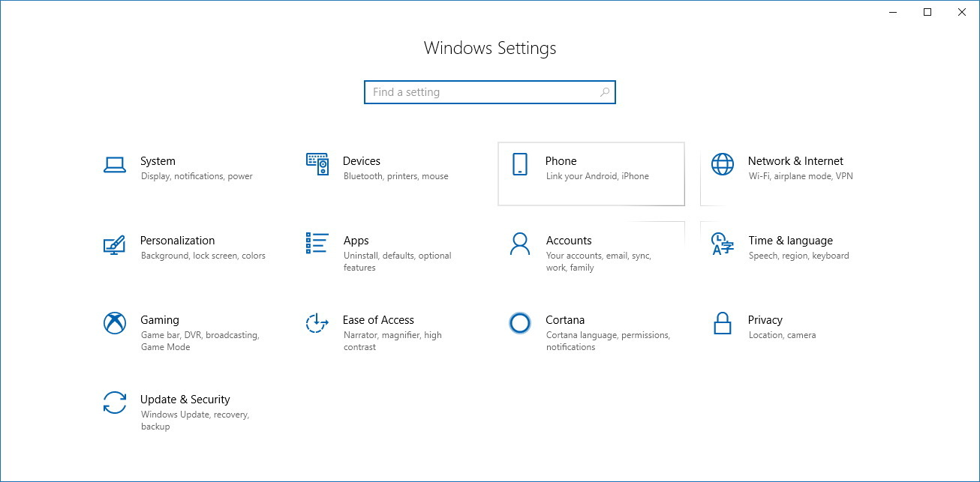Click 'Wi-Fi, airplane mode, VPN' description
980x482 pixels.
[801, 177]
